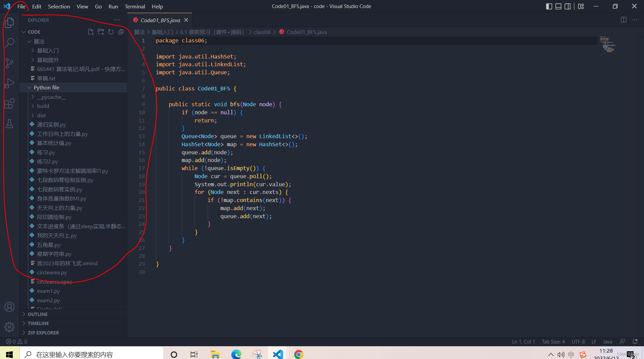
Task: Collapse all folders in explorer
Action: pos(121,32)
